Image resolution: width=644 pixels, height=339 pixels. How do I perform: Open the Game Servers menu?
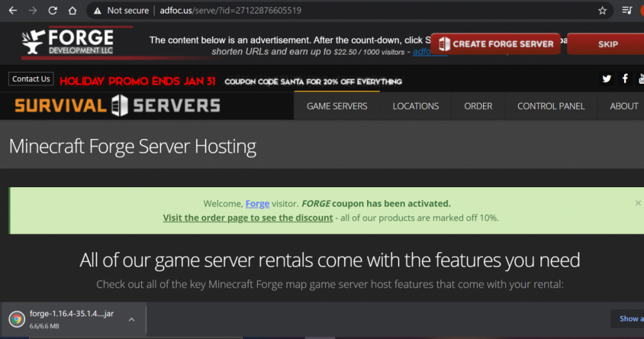click(337, 106)
